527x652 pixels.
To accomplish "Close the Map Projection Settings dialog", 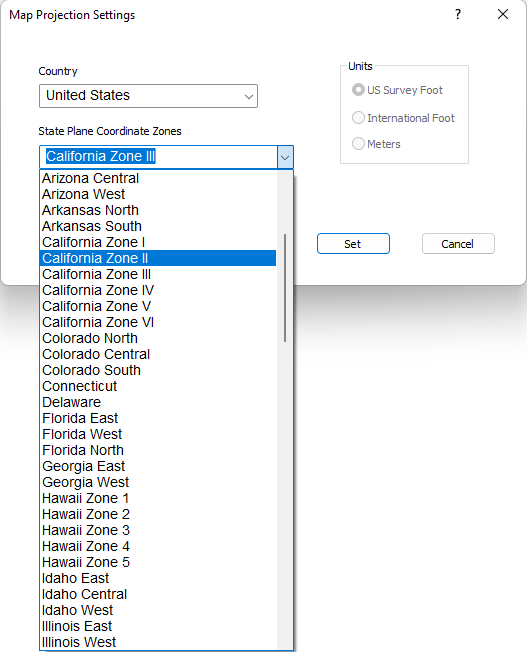I will coord(503,15).
